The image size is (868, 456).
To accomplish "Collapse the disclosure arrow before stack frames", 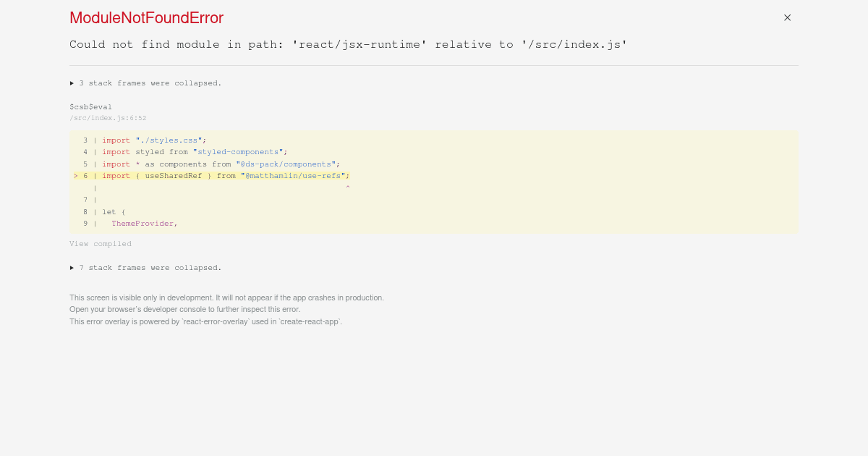I will coord(72,83).
